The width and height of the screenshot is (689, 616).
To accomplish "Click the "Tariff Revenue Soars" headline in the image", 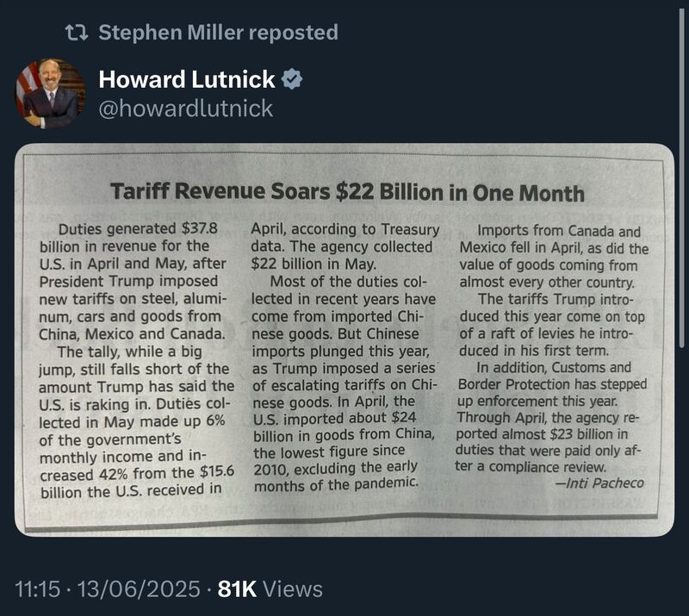I will tap(347, 192).
